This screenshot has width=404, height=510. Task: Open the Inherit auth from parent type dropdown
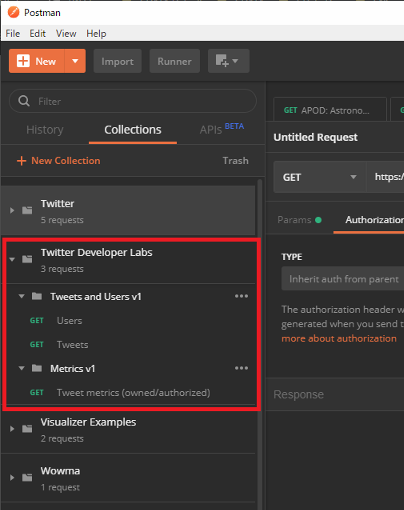(343, 278)
